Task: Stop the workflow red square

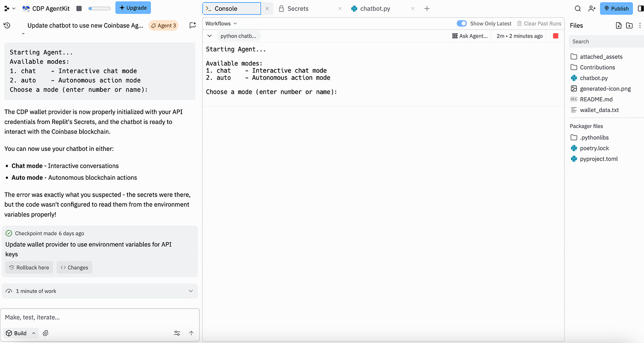Action: coord(556,36)
